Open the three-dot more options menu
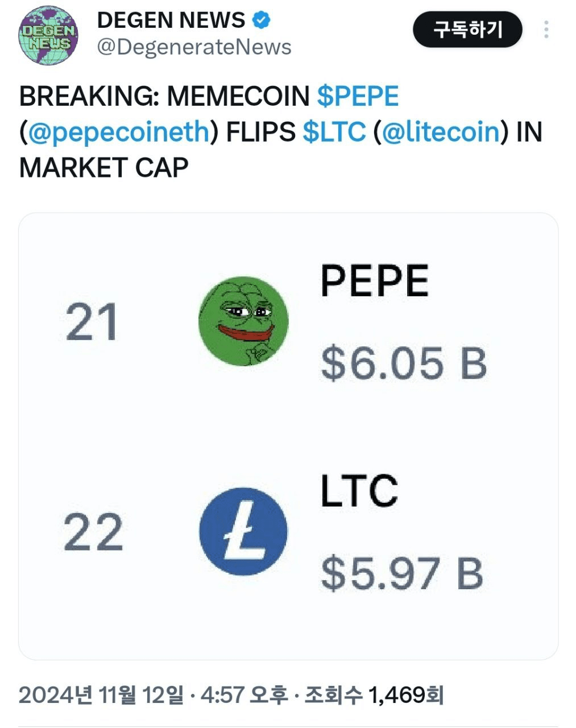 pos(546,30)
